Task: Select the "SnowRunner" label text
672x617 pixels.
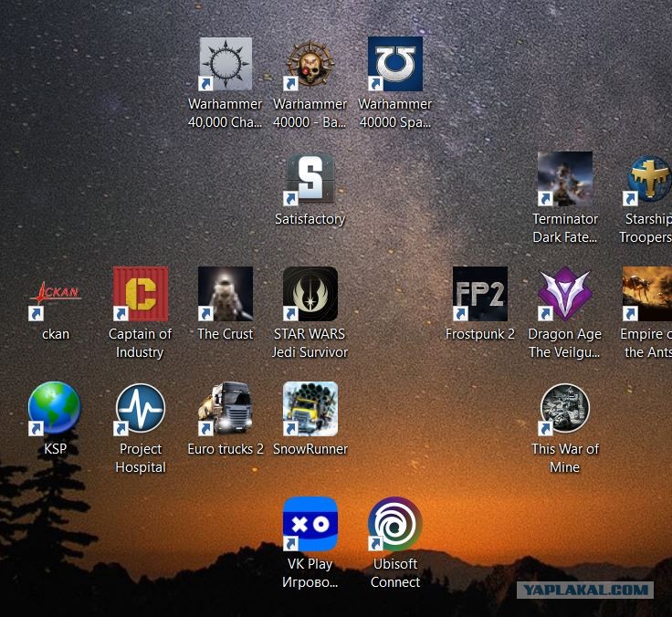Action: [310, 449]
